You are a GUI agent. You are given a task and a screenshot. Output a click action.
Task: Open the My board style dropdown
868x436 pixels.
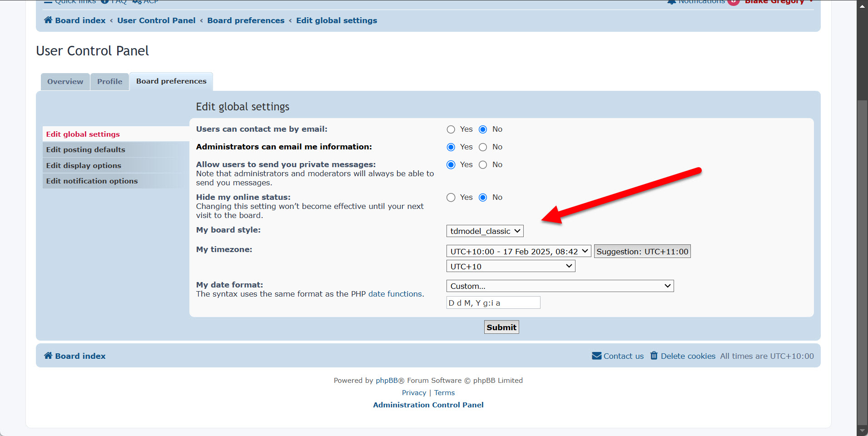pyautogui.click(x=485, y=231)
